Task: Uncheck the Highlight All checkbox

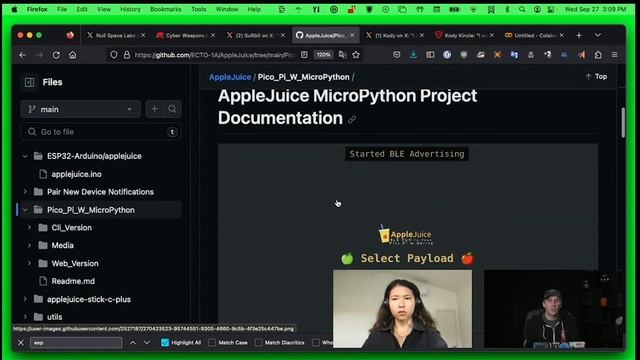Action: click(165, 342)
